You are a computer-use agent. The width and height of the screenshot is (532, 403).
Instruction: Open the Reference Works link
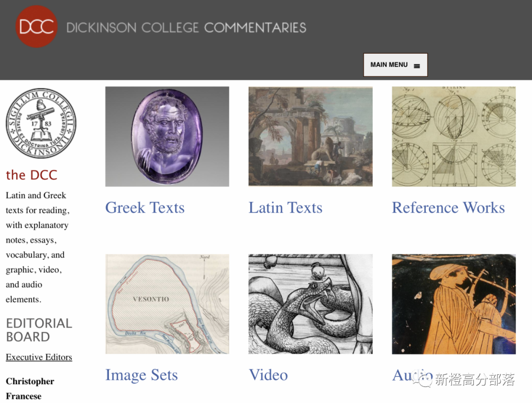448,207
